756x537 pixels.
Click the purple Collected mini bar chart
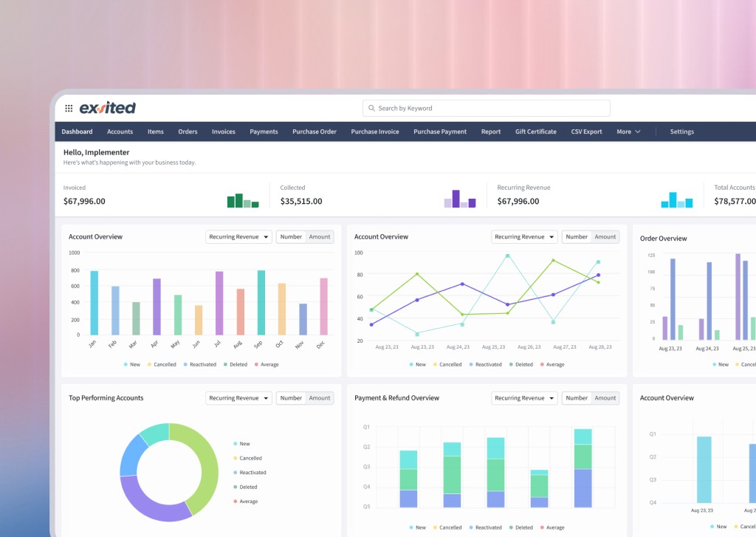click(x=460, y=199)
